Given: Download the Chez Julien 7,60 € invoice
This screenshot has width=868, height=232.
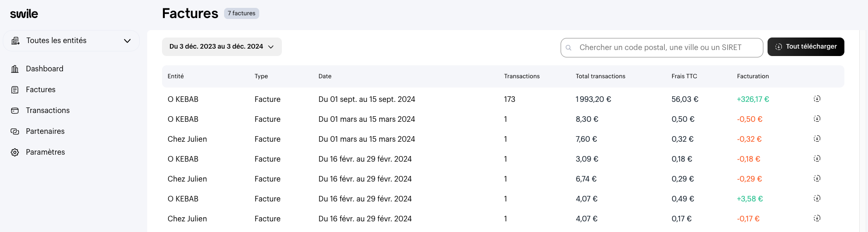Looking at the screenshot, I should (817, 139).
